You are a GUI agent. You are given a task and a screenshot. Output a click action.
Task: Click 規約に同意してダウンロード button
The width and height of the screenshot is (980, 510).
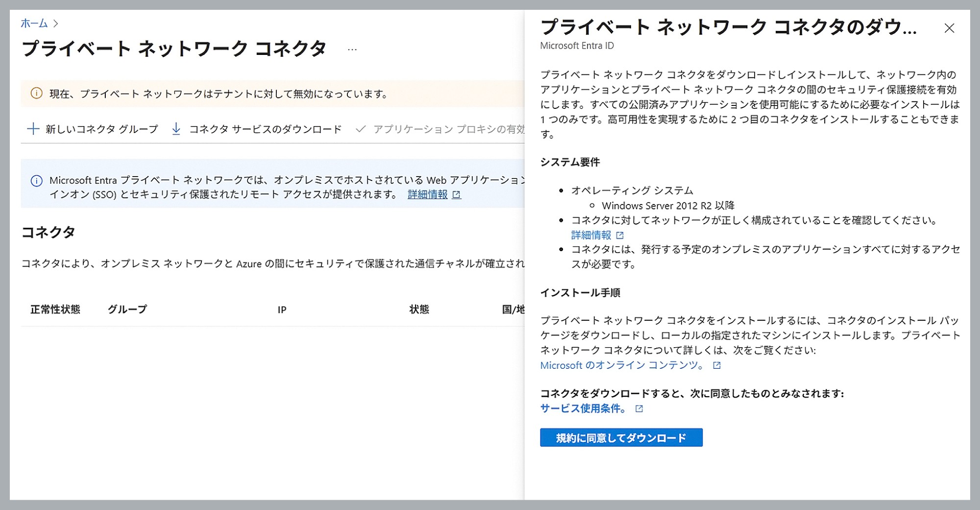click(621, 437)
